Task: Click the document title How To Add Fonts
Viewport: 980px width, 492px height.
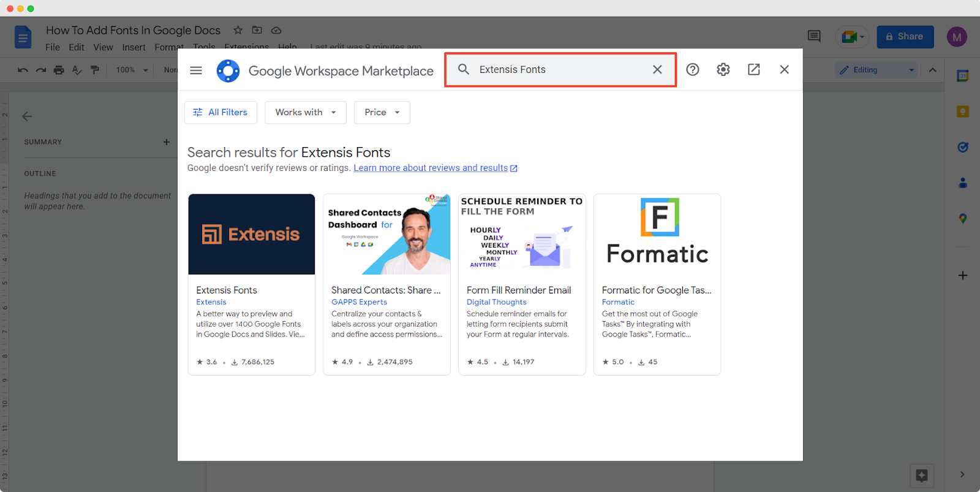Action: (133, 30)
